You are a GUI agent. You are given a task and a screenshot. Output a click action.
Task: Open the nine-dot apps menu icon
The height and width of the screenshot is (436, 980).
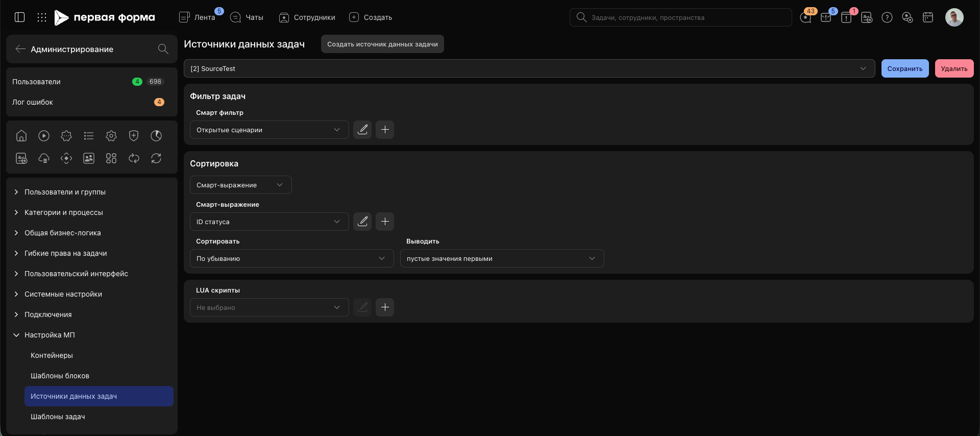(x=42, y=17)
